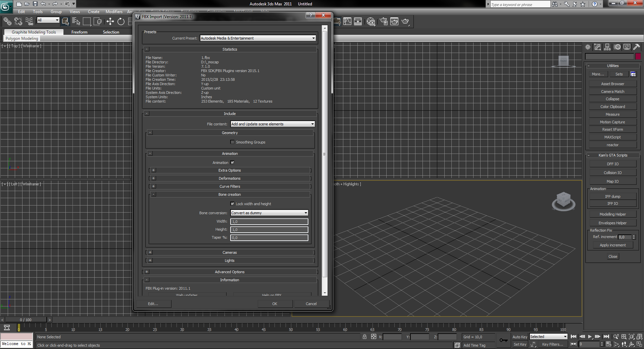The width and height of the screenshot is (644, 349).
Task: Click the teapot Render Production icon
Action: click(x=405, y=21)
